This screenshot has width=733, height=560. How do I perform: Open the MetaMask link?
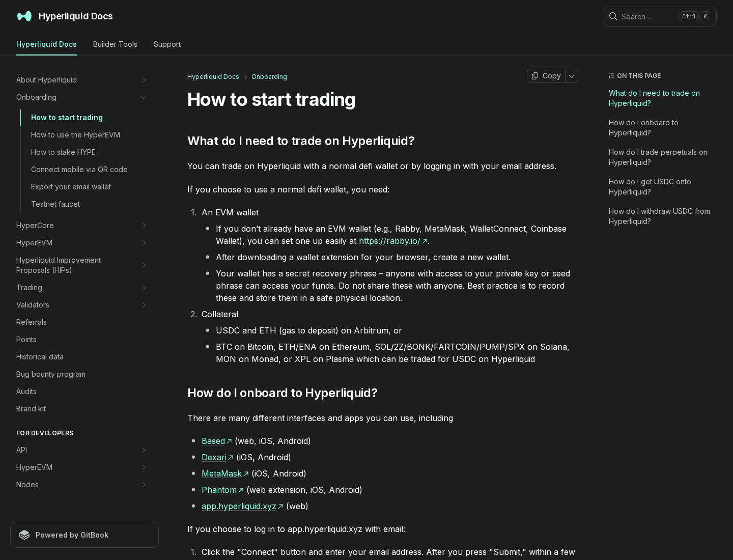pos(225,473)
